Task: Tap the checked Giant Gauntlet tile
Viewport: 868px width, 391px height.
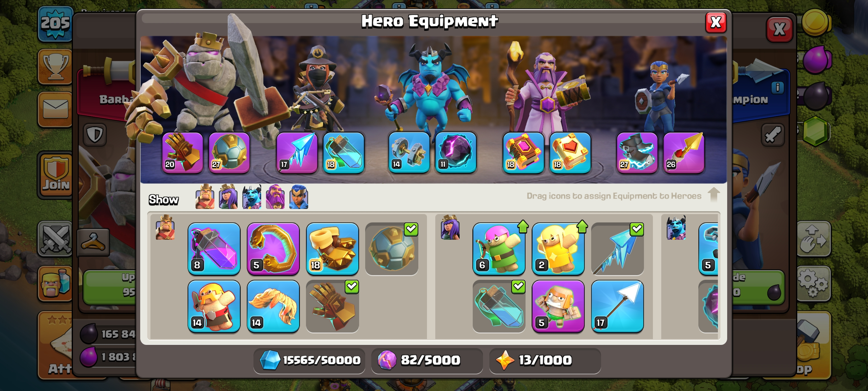Action: 332,306
